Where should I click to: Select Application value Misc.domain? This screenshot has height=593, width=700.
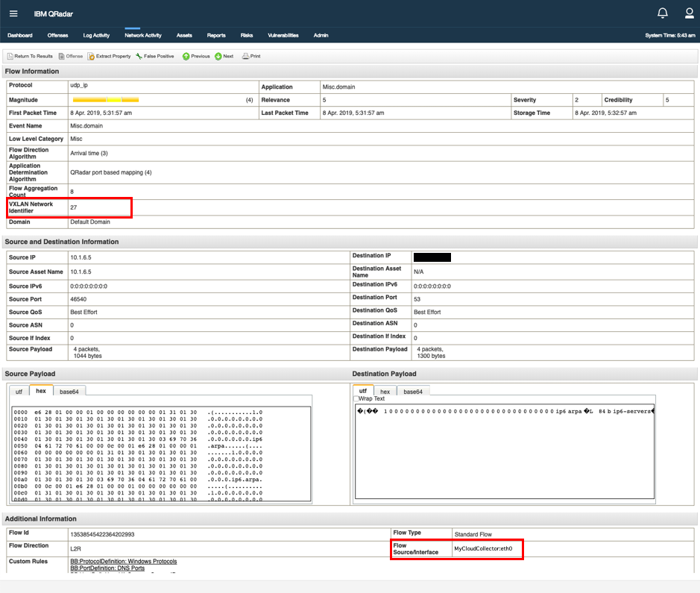point(339,87)
